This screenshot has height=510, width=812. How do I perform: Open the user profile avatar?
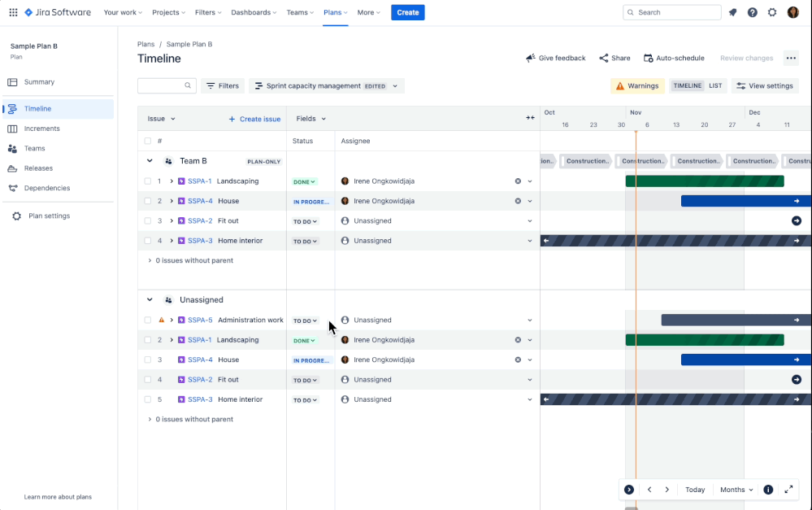[x=792, y=12]
